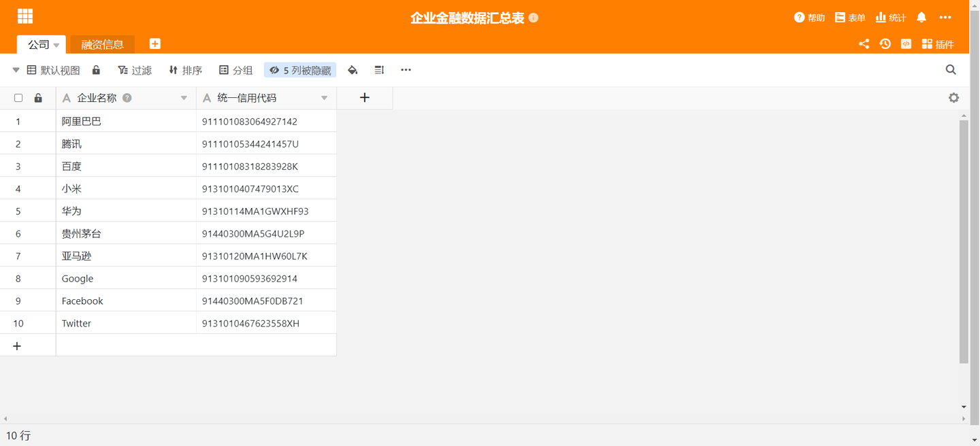This screenshot has height=446, width=980.
Task: View the table modification history clock icon
Action: point(885,44)
